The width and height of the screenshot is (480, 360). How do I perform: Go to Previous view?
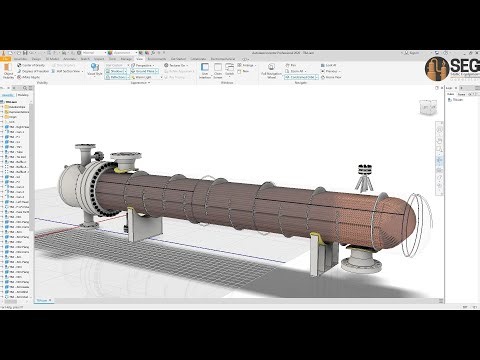(329, 71)
